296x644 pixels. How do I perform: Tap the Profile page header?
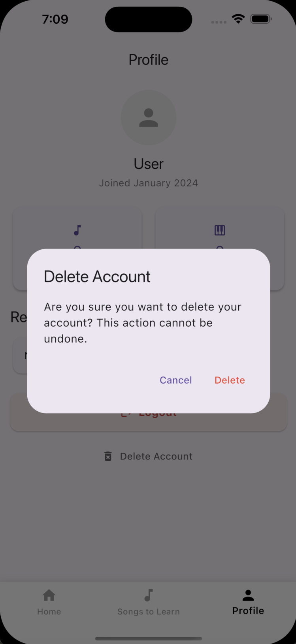[x=149, y=60]
